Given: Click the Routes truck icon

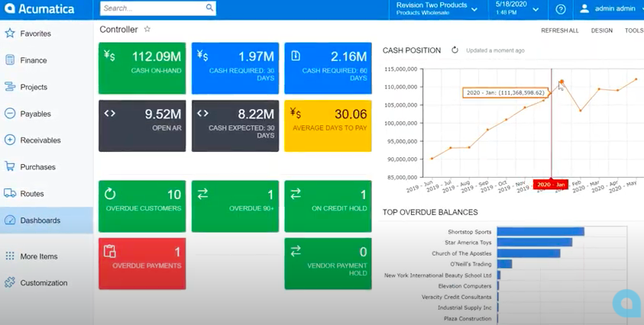Looking at the screenshot, I should (10, 193).
